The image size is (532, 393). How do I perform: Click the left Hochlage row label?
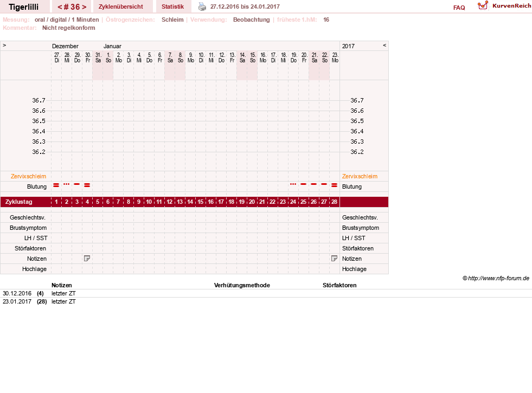click(x=34, y=269)
